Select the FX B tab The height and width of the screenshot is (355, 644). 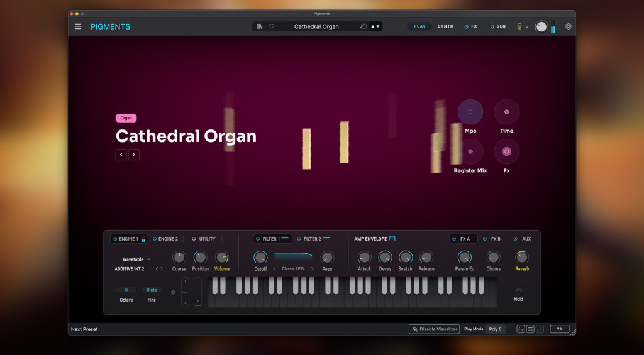point(496,239)
